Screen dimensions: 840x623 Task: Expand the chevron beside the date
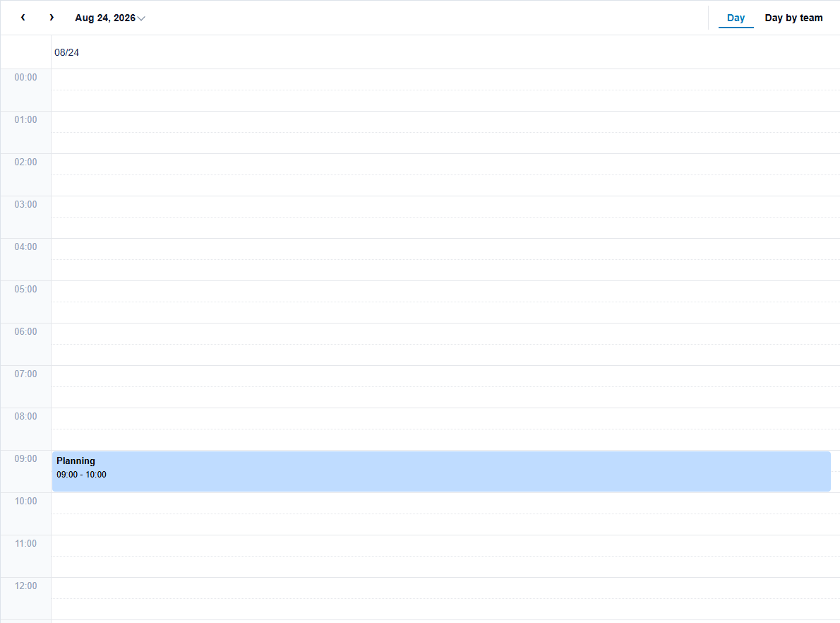(x=141, y=18)
